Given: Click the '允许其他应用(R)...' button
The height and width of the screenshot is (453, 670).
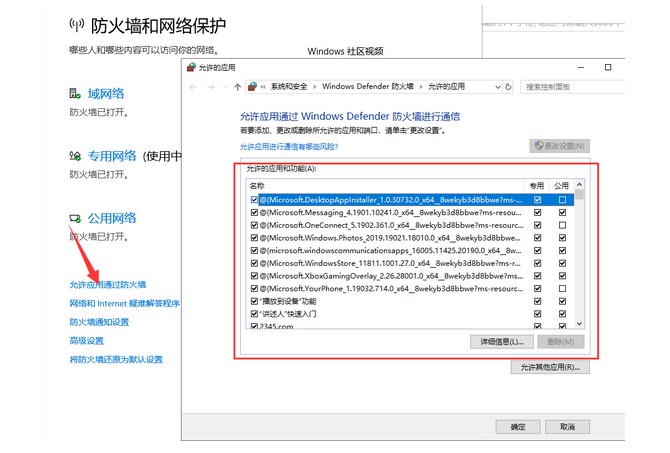Looking at the screenshot, I should pos(550,367).
